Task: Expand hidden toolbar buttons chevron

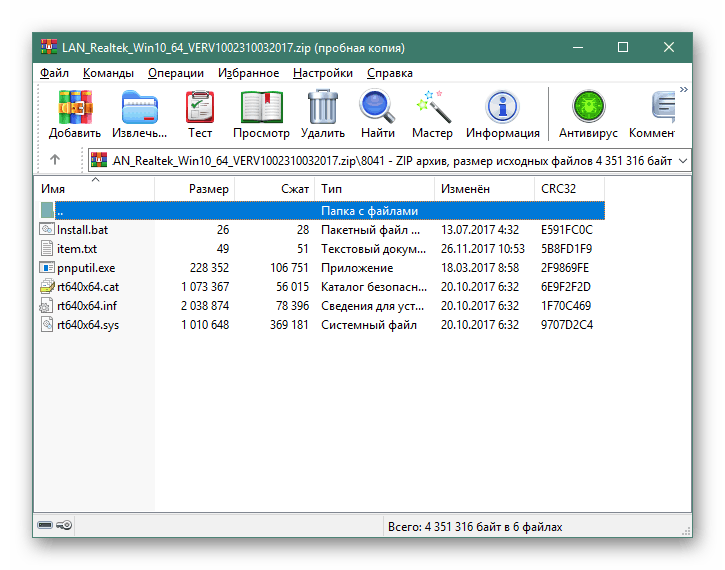Action: 684,90
